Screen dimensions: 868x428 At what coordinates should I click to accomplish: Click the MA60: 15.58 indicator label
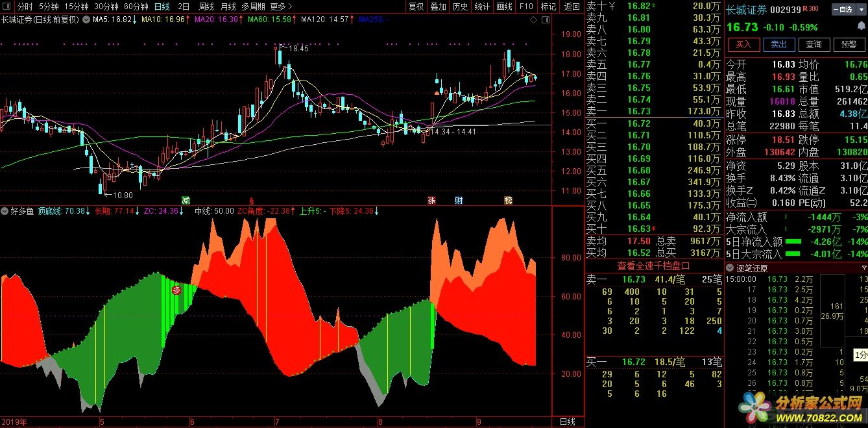[270, 19]
